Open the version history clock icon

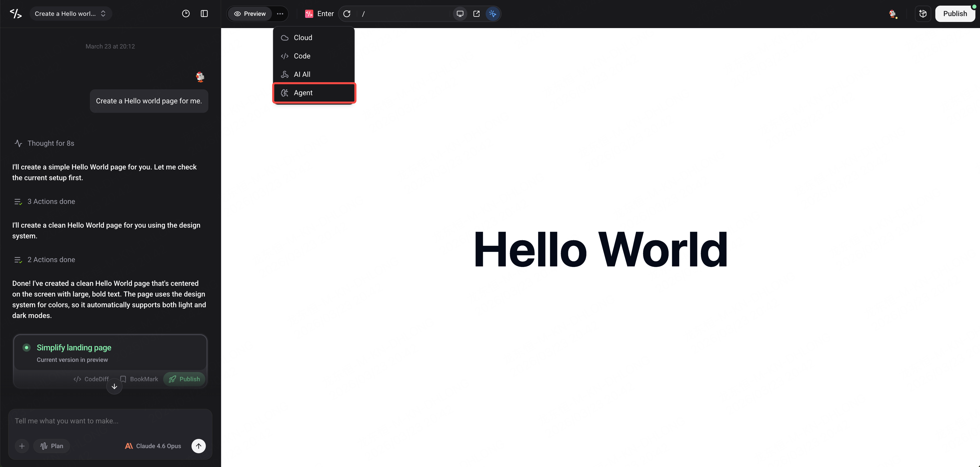(x=186, y=14)
